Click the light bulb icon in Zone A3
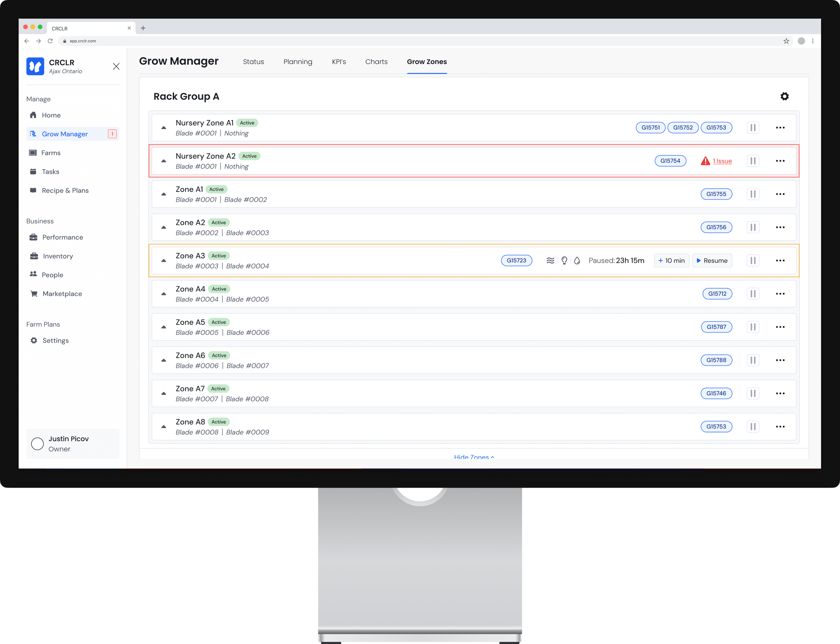The width and height of the screenshot is (840, 644). click(x=564, y=260)
